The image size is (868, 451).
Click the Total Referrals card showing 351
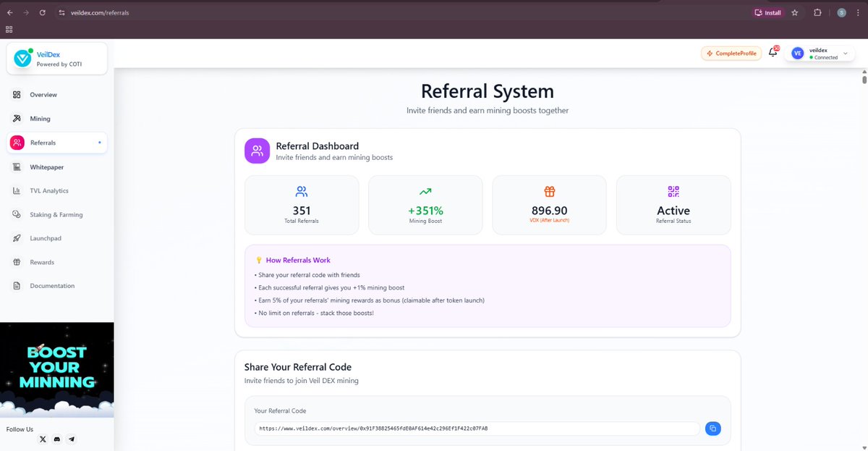[x=302, y=205]
